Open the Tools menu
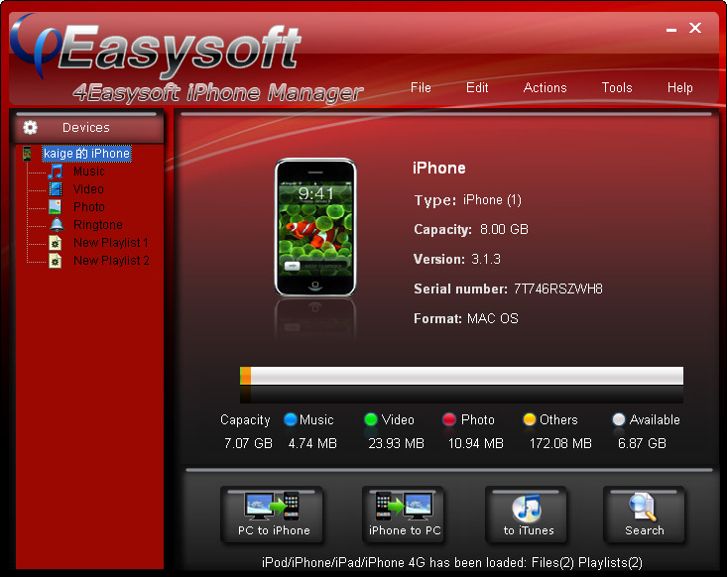728x577 pixels. (x=617, y=87)
